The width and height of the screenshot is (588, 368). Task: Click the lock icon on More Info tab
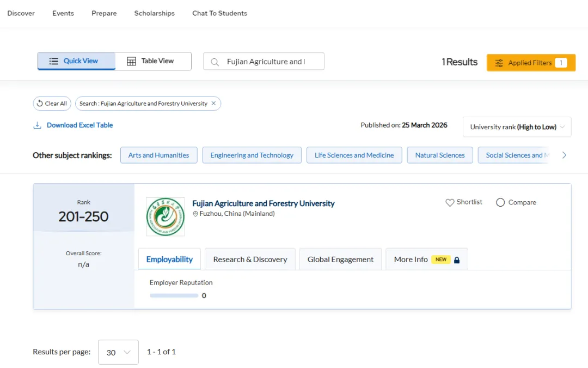456,260
